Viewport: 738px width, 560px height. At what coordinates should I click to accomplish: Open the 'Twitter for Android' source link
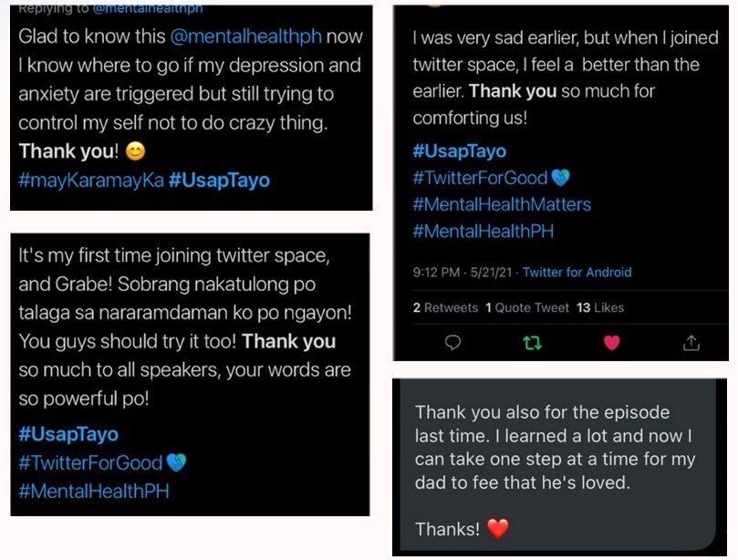coord(577,272)
